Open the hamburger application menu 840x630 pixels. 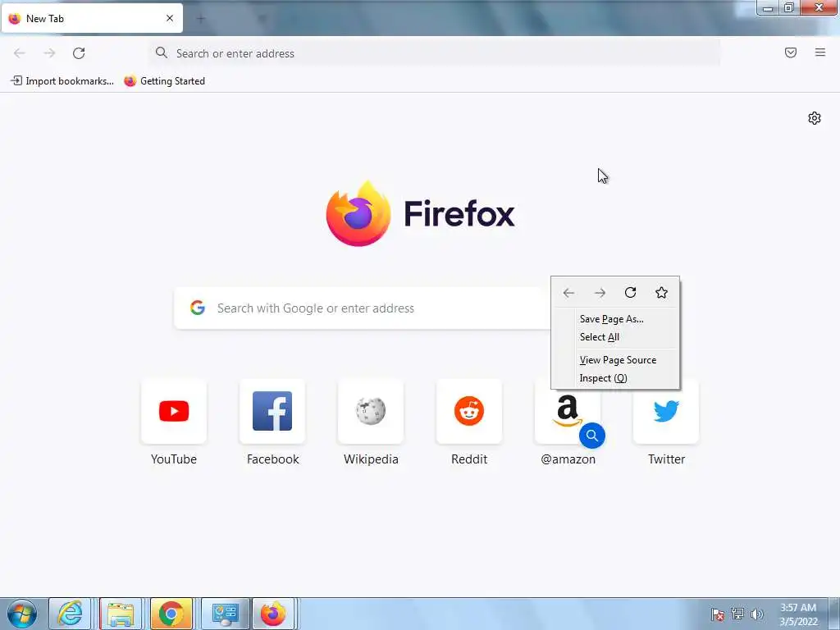(x=820, y=52)
